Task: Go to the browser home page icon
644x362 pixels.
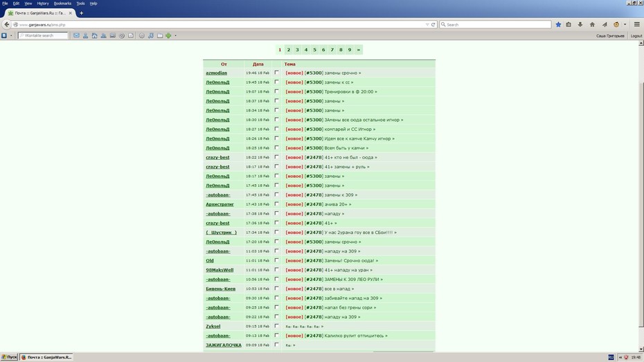Action: point(592,25)
